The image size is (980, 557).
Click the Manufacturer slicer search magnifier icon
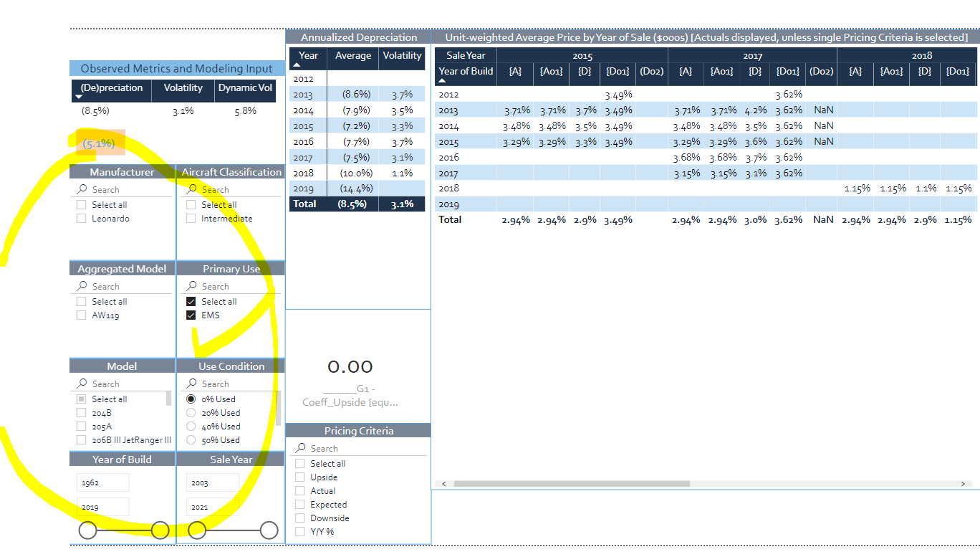tap(82, 189)
